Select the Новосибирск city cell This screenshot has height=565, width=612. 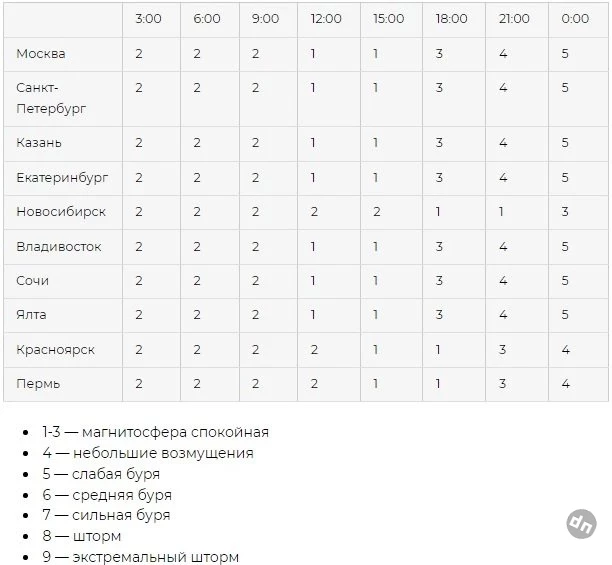coord(61,211)
